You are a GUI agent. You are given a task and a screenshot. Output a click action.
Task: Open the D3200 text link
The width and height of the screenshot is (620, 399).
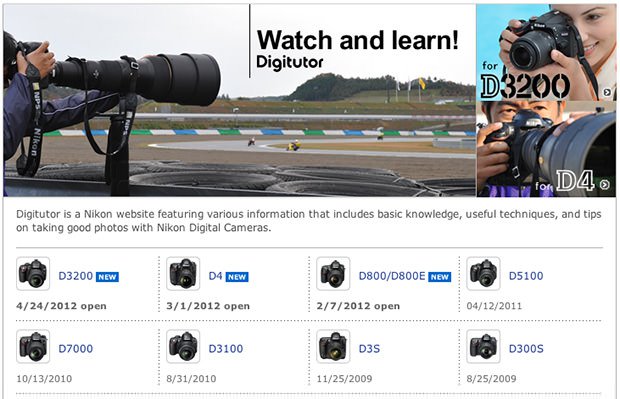coord(76,276)
